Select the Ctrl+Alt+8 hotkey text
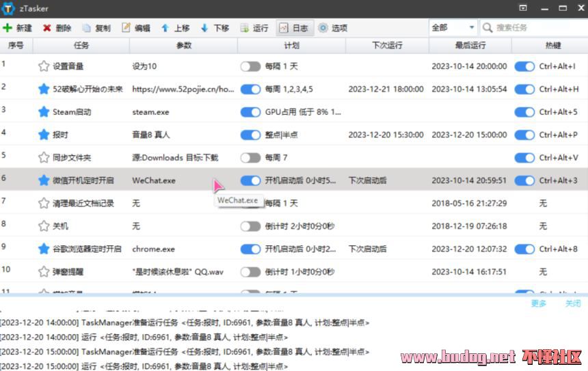 pos(559,249)
